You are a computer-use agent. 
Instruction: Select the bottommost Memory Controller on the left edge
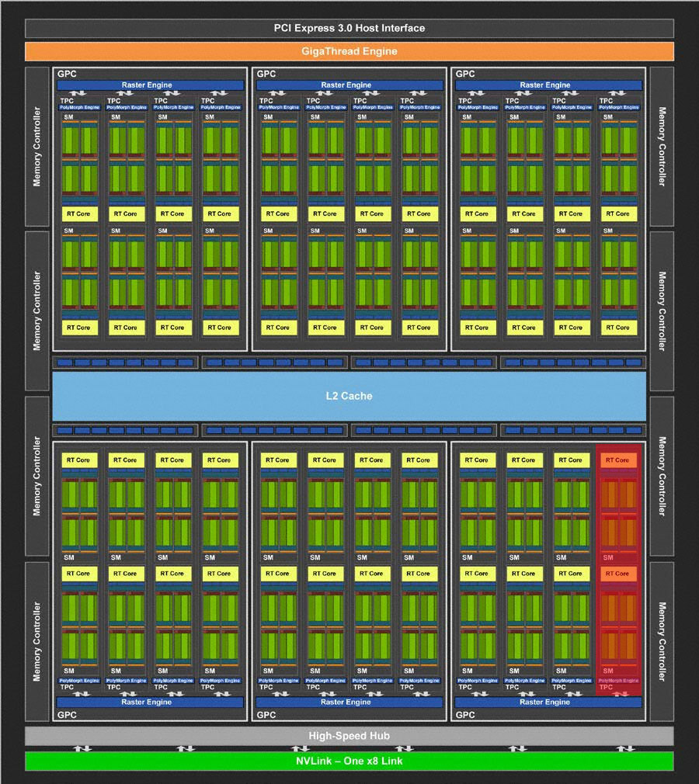(x=37, y=641)
